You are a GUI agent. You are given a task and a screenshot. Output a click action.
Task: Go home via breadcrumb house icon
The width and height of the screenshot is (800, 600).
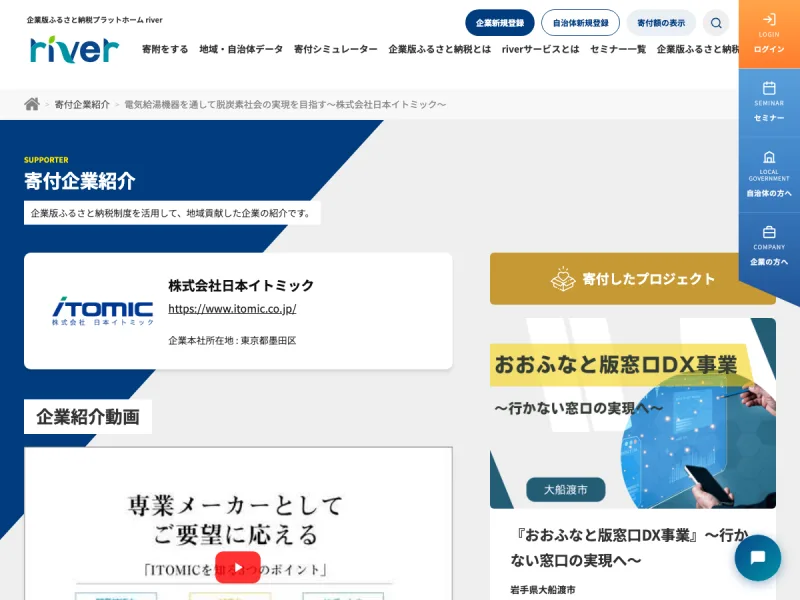pyautogui.click(x=32, y=104)
